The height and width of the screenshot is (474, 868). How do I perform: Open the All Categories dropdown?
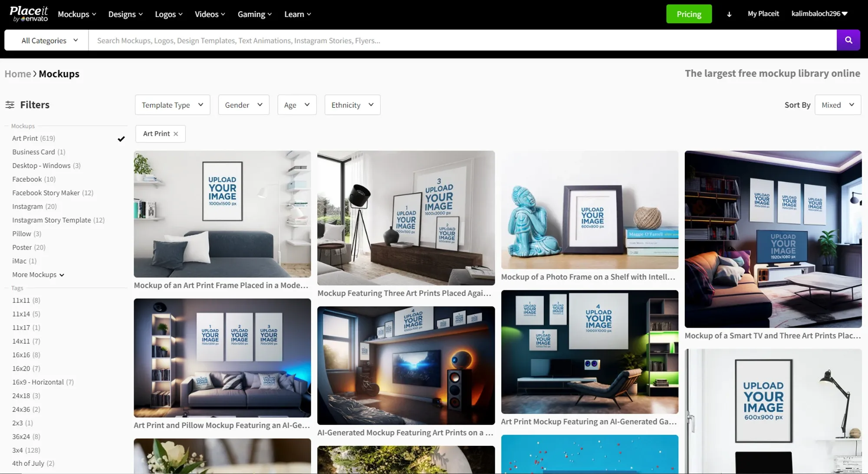point(46,40)
